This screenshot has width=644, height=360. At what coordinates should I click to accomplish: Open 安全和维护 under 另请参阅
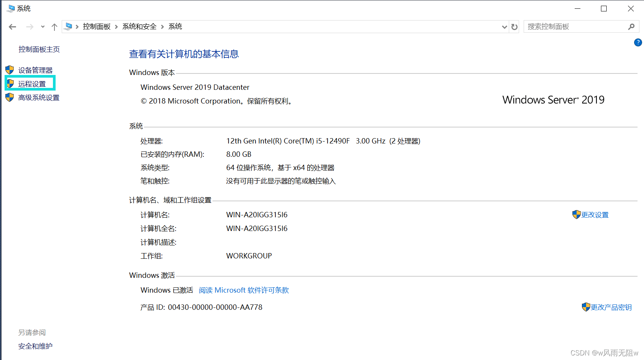click(x=35, y=346)
